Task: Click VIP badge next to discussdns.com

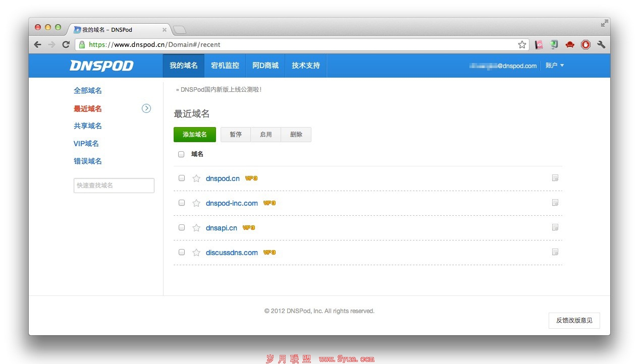Action: click(x=270, y=253)
